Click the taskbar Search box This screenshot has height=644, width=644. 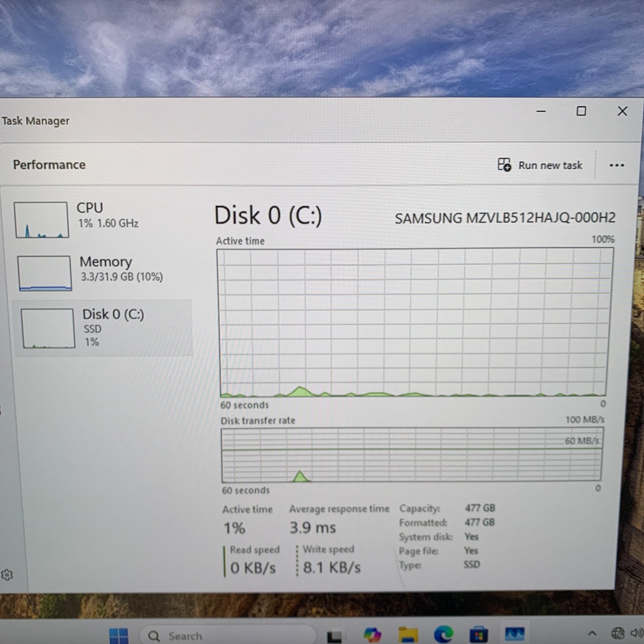point(228,636)
